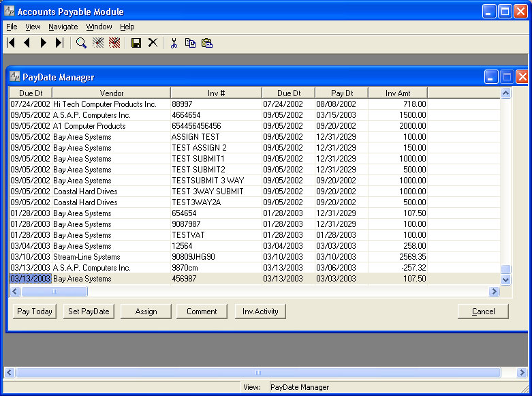The image size is (532, 396).
Task: Click main window horizontal scrollbar thumb
Action: pyautogui.click(x=258, y=373)
